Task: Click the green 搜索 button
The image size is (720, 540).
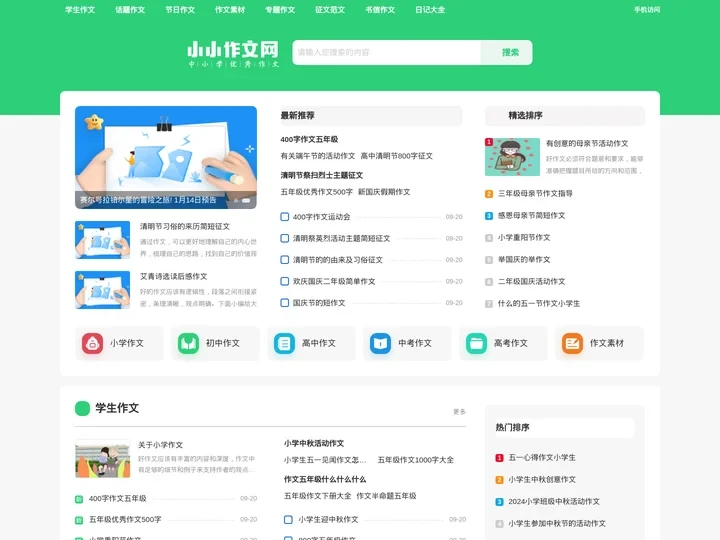Action: [507, 52]
